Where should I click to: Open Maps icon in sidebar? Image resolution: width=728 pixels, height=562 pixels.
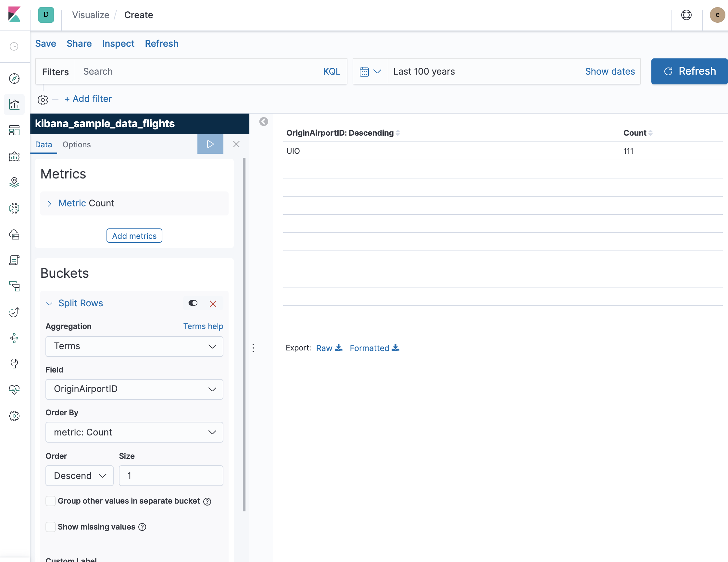click(x=14, y=182)
